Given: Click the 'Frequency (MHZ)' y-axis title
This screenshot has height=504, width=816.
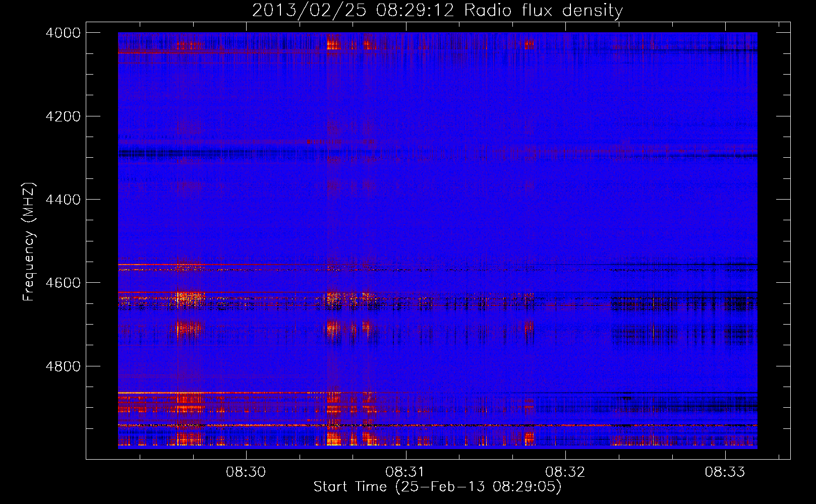Looking at the screenshot, I should click(29, 242).
